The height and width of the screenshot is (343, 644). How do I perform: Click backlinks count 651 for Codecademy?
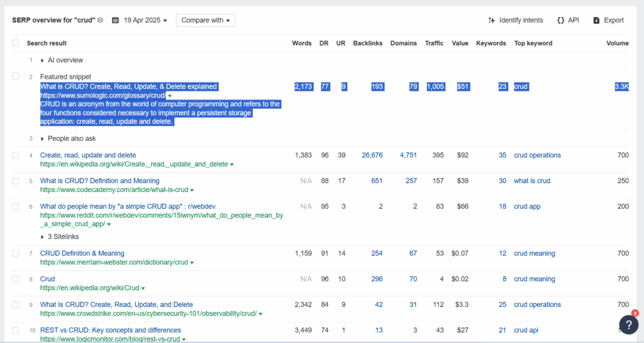point(377,181)
